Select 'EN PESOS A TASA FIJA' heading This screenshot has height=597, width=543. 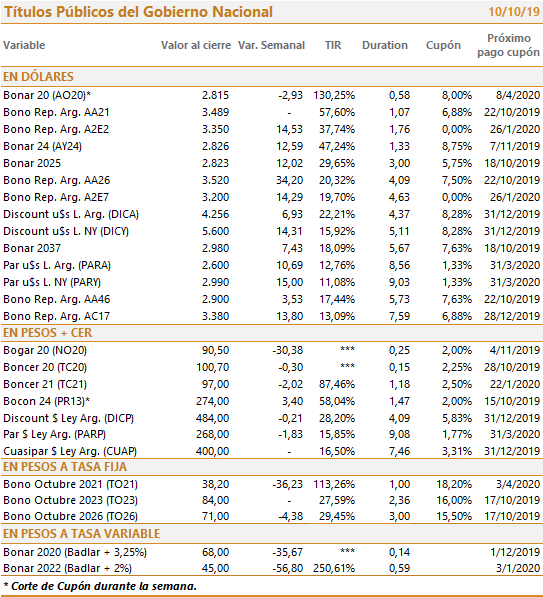65,467
